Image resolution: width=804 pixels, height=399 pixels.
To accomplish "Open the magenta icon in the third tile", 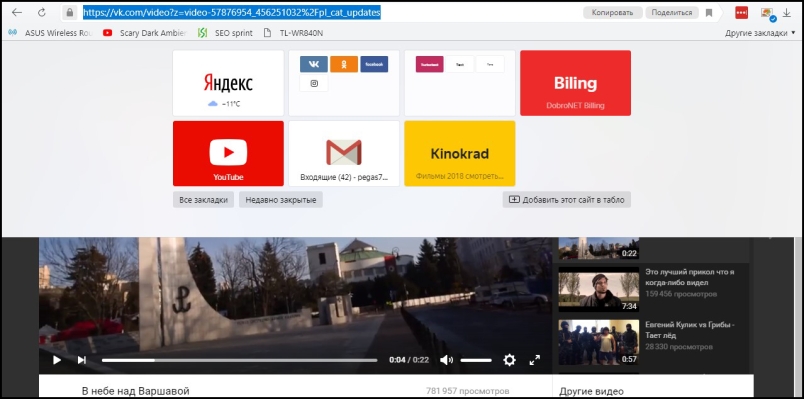I will [430, 64].
